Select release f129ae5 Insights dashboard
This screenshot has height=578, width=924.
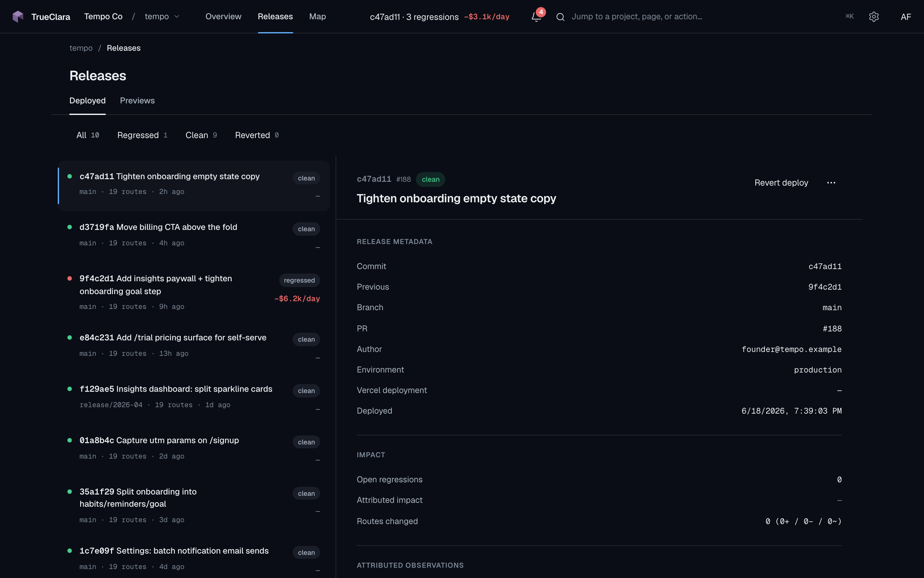tap(194, 398)
